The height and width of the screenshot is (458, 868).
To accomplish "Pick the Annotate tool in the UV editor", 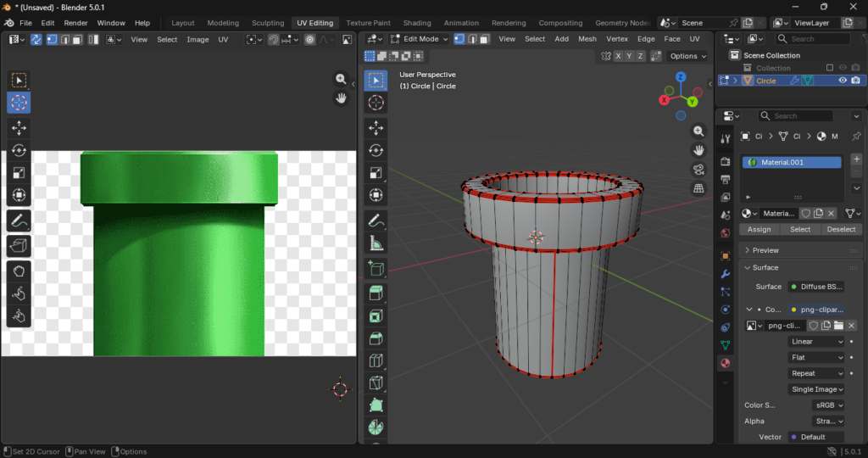I will [x=19, y=221].
